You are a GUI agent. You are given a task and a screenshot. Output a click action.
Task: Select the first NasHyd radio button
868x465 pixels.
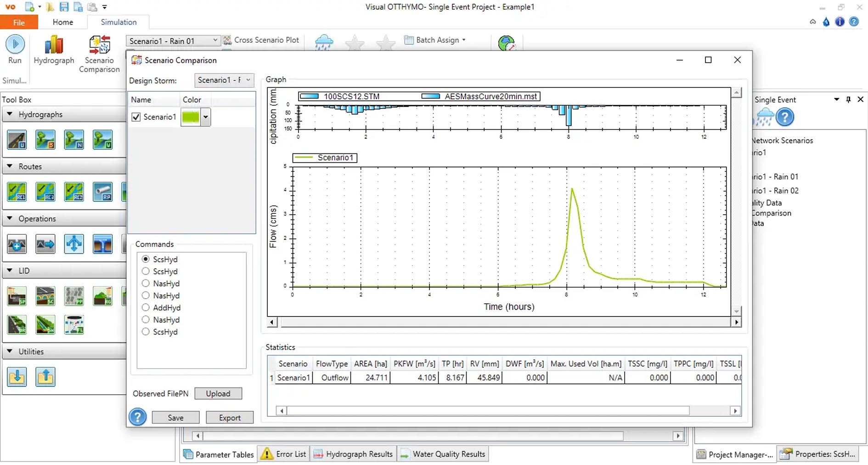[x=146, y=283]
